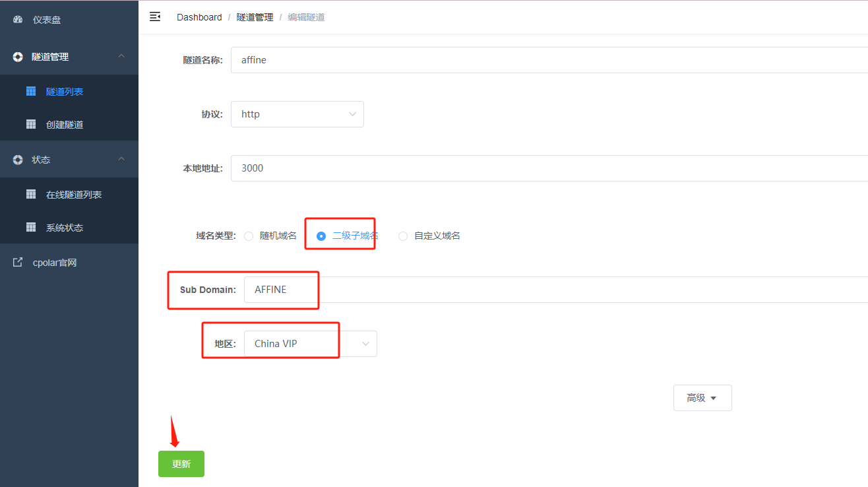Click the 编辑隧道 breadcrumb text
Screen dimensions: 868x487
tap(306, 17)
